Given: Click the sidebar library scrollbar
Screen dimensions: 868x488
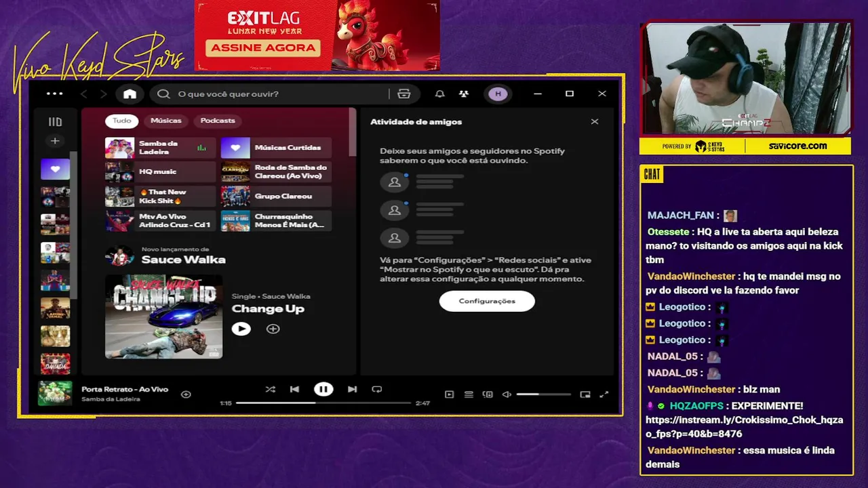Looking at the screenshot, I should tap(75, 224).
